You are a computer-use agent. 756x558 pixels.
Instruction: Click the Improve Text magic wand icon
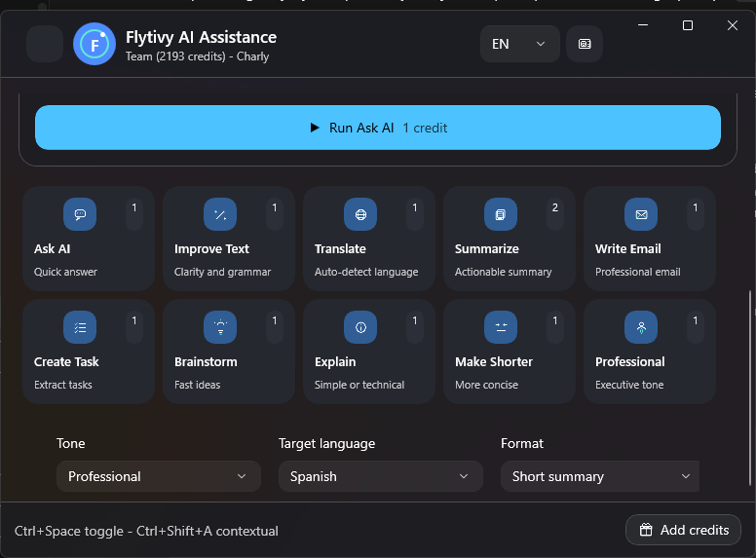tap(220, 214)
